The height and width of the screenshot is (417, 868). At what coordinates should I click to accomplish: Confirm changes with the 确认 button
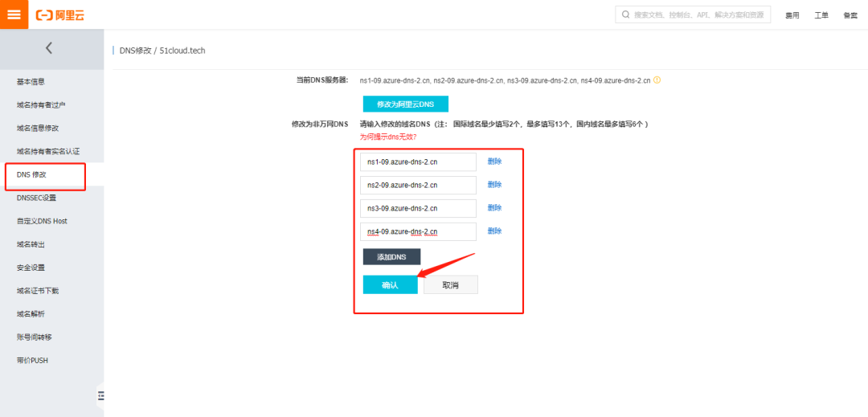tap(391, 284)
